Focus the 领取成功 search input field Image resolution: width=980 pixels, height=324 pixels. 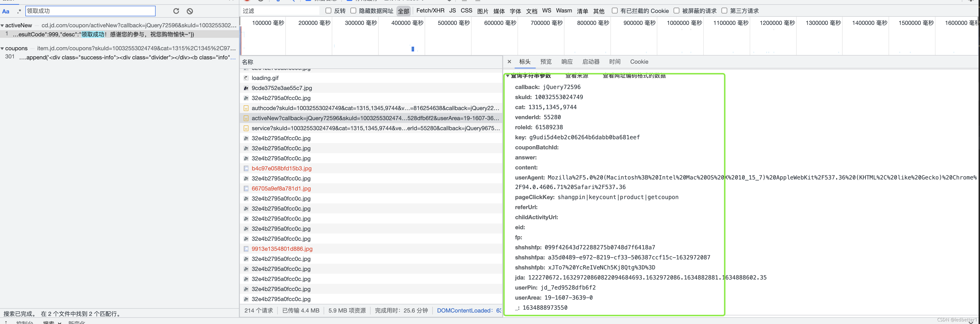coord(90,11)
